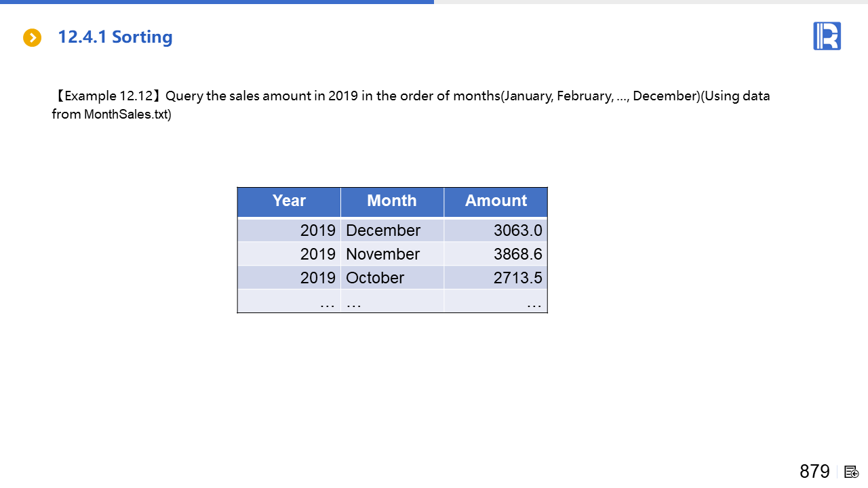
Task: Click the blue R logo icon
Action: tap(827, 36)
